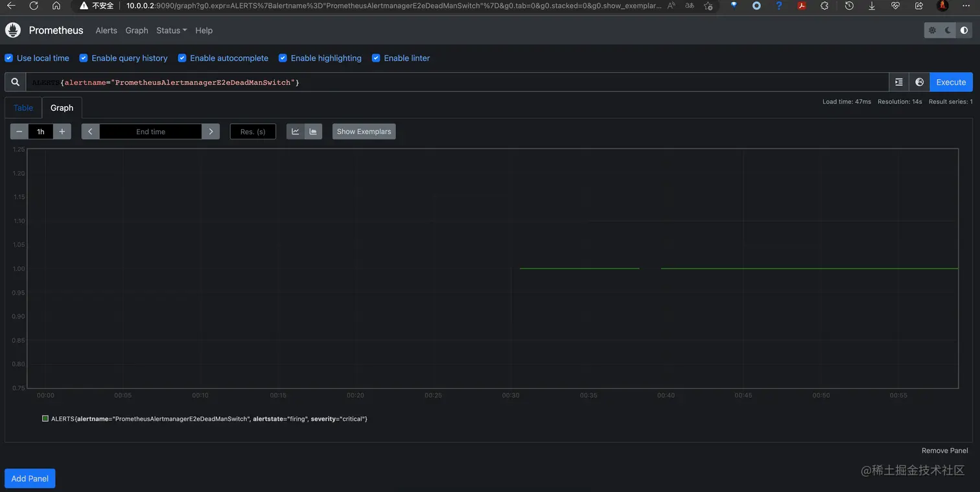Open the red Adobe PDF extension
This screenshot has width=980, height=492.
(x=802, y=5)
